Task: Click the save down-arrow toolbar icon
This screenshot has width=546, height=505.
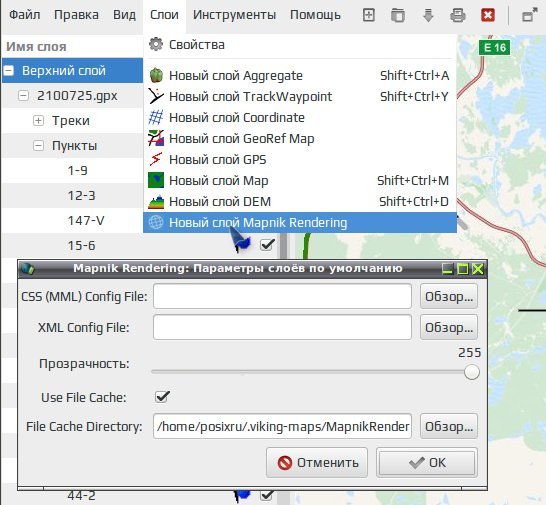Action: [428, 15]
